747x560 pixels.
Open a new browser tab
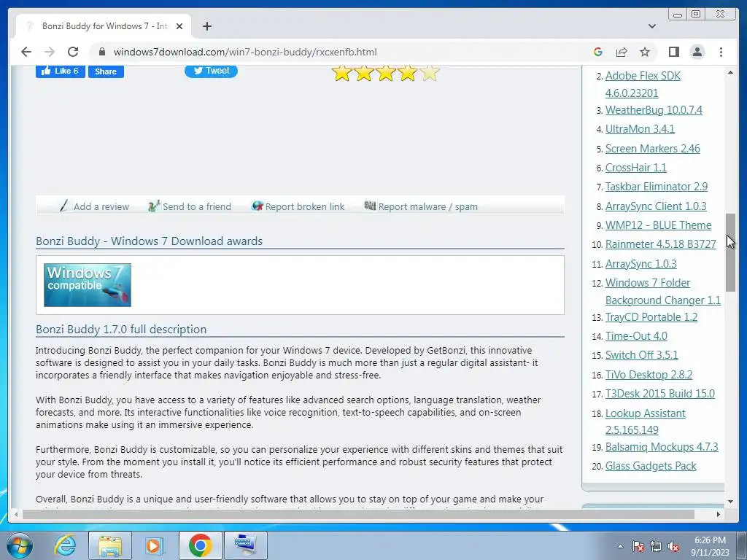point(206,26)
